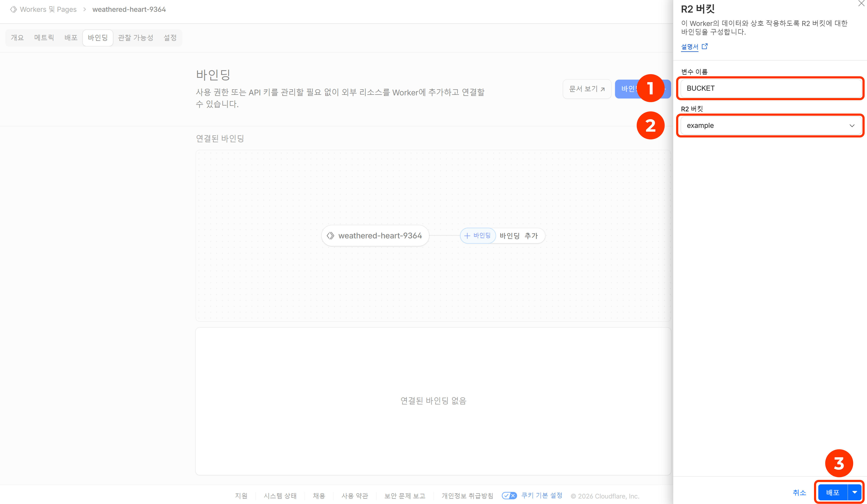This screenshot has height=504, width=867.
Task: Close the R2 버킷 side panel
Action: pos(861,3)
